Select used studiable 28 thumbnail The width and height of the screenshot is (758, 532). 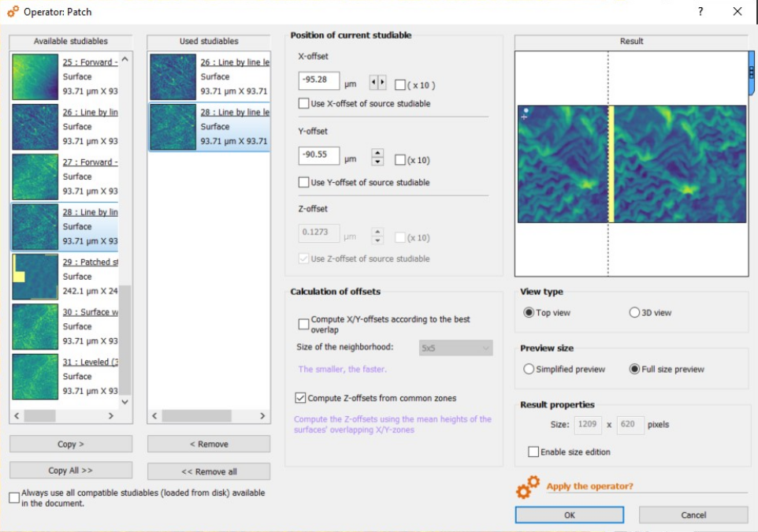click(173, 127)
